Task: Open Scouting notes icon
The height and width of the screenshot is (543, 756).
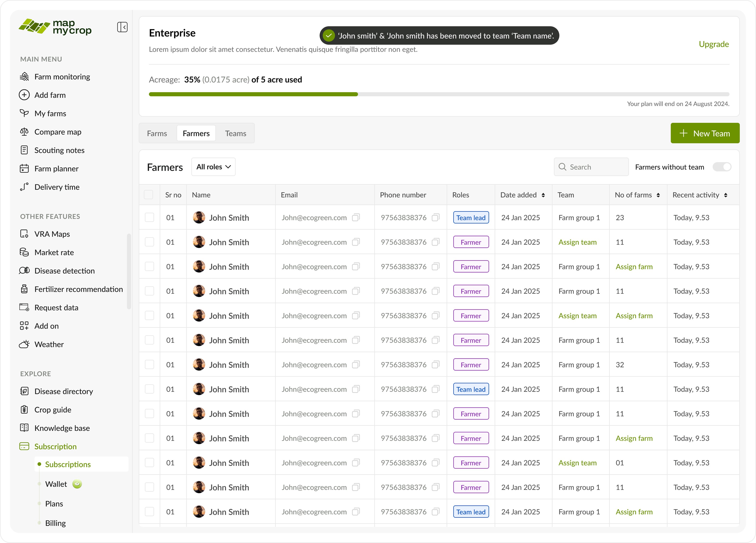Action: tap(24, 150)
